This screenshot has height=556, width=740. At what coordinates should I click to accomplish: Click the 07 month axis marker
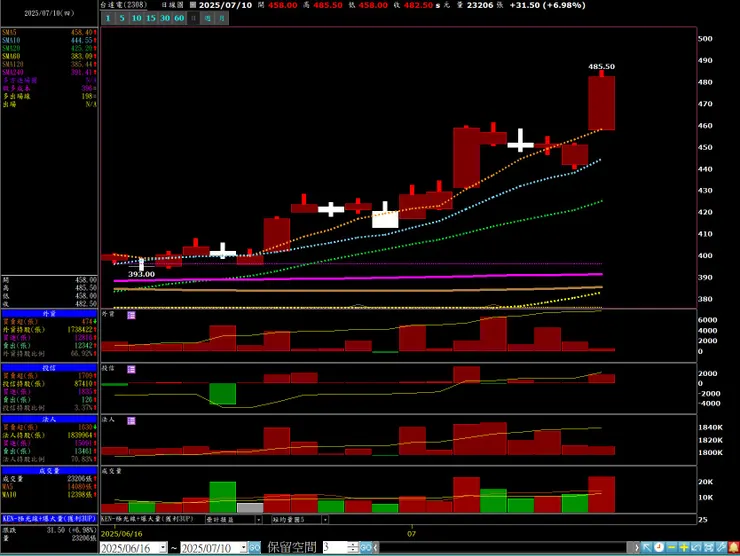(x=412, y=534)
